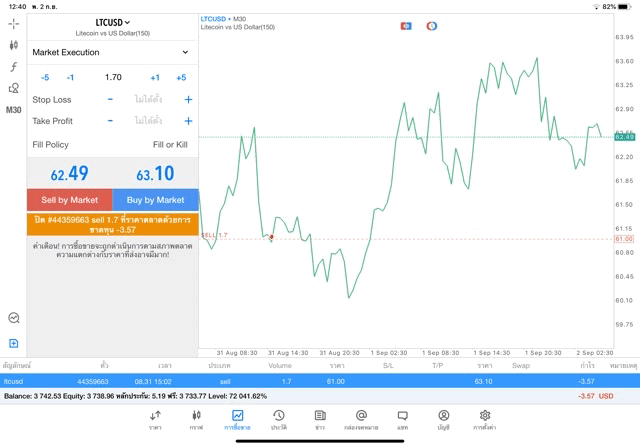Open Fill or Kill fill policy selector

coord(170,145)
